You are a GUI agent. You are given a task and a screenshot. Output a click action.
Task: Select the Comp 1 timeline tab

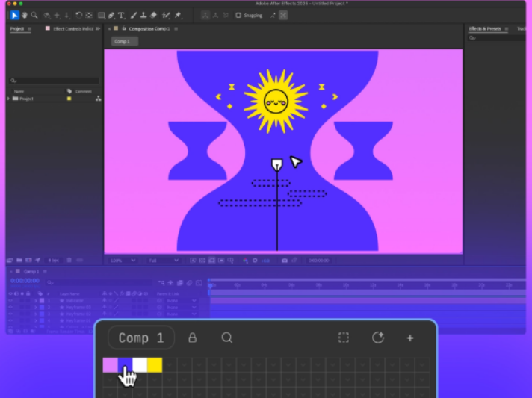coord(31,271)
